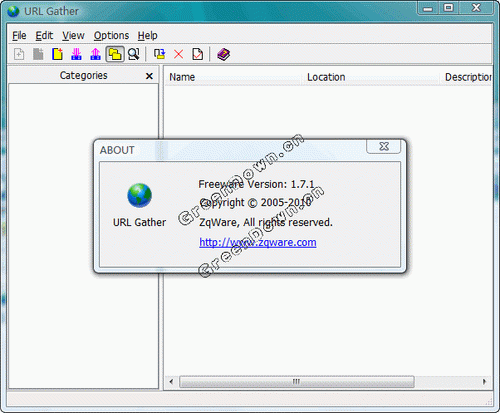Open the Edit menu
500x413 pixels.
tap(44, 35)
